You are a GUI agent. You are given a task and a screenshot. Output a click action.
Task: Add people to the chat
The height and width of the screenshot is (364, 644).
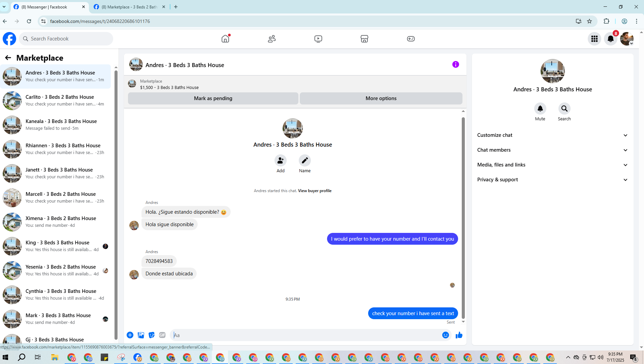(281, 161)
